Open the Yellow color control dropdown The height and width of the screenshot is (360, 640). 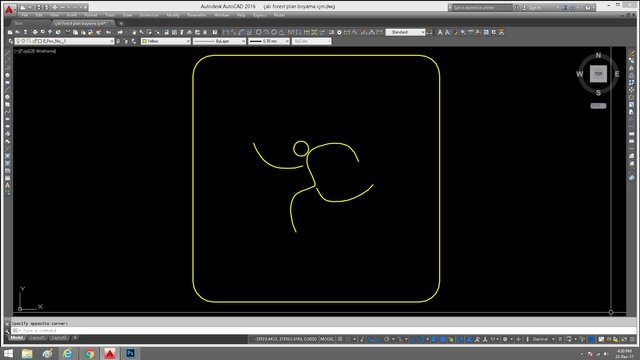[x=166, y=41]
